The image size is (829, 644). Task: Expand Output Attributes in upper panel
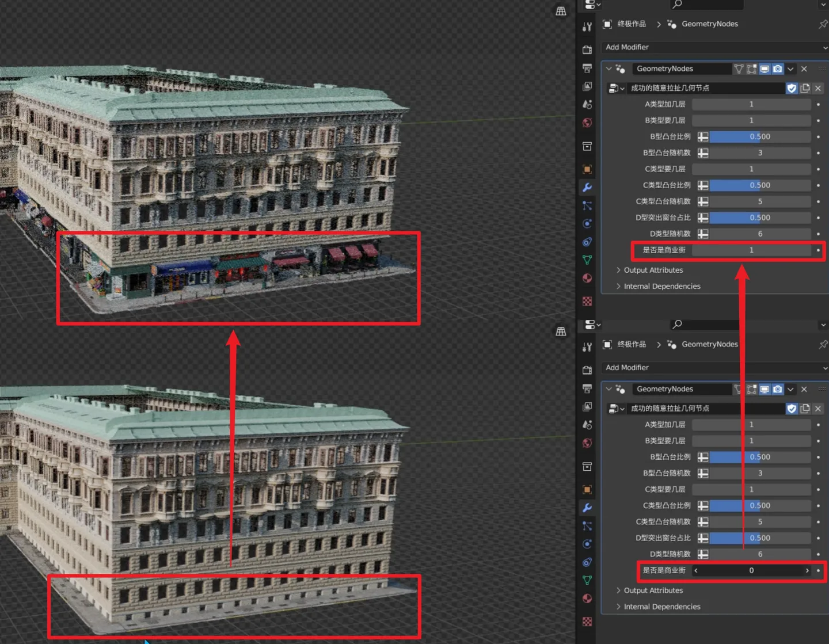click(649, 270)
